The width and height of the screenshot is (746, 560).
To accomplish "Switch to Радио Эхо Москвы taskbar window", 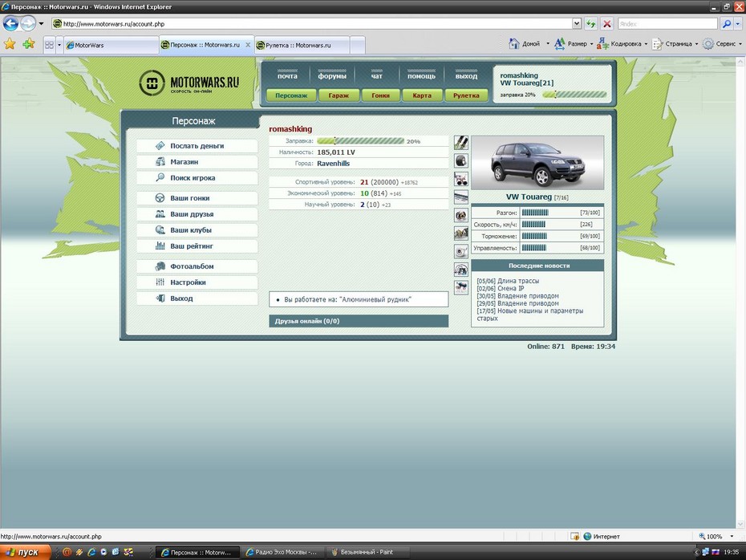I will (282, 553).
